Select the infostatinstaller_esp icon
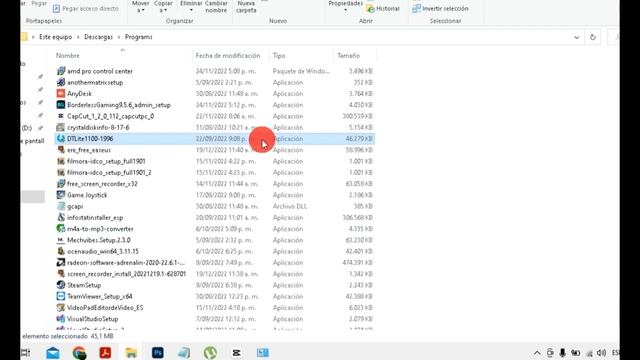Screen dimensions: 640x360 (61, 218)
